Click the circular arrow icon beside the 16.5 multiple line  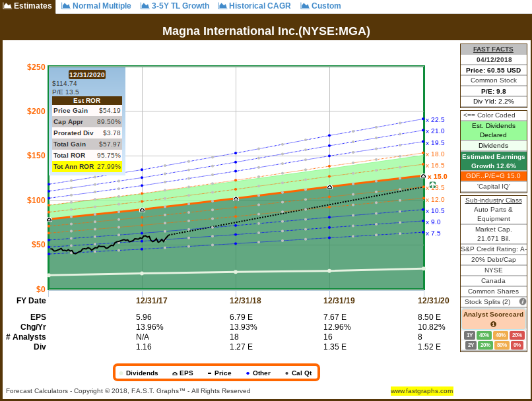[432, 184]
